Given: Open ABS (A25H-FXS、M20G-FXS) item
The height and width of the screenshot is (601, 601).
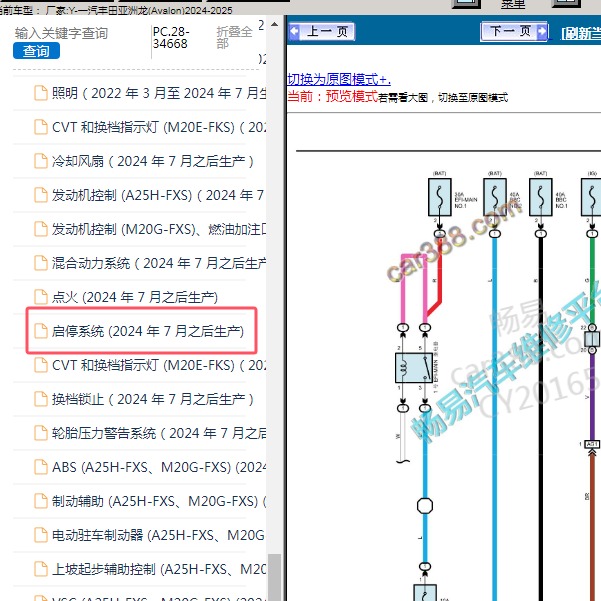Looking at the screenshot, I should [159, 467].
